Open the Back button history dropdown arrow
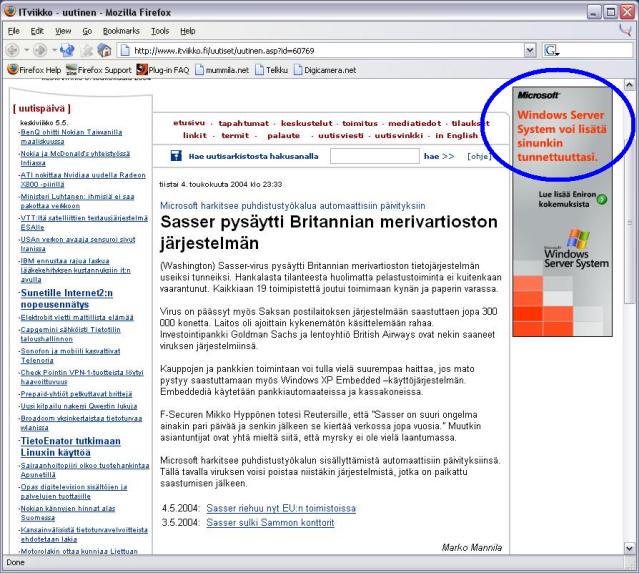Viewport: 639px width, 573px height. (x=26, y=49)
